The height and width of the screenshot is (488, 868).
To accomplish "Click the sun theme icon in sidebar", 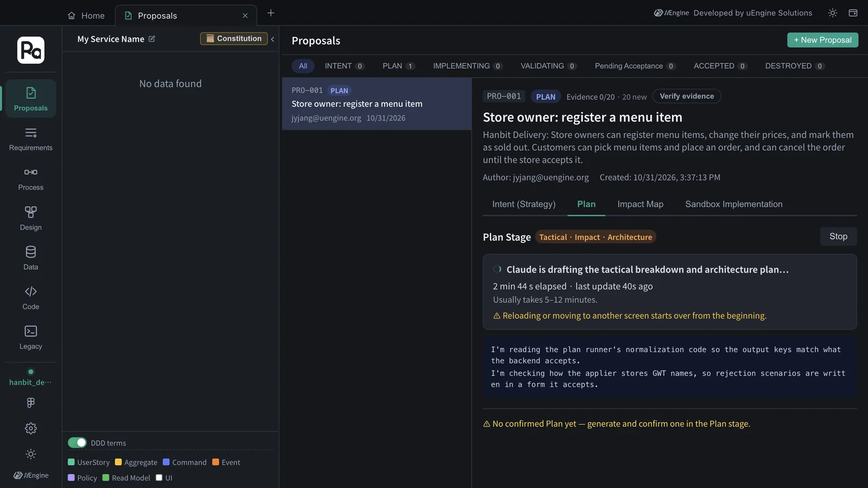I will [31, 454].
